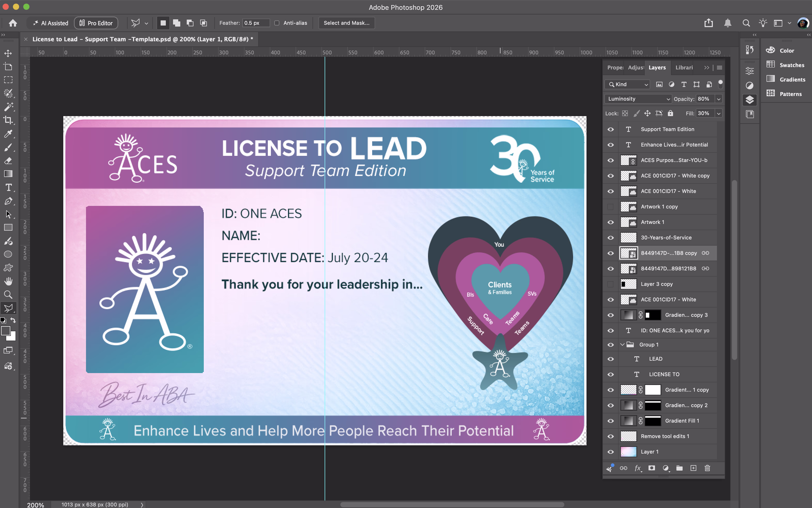Switch to the Adjustments tab
The height and width of the screenshot is (508, 812).
coord(636,68)
